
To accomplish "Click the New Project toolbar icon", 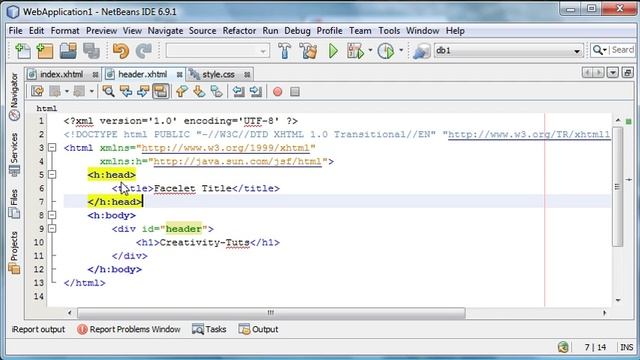I will point(45,51).
